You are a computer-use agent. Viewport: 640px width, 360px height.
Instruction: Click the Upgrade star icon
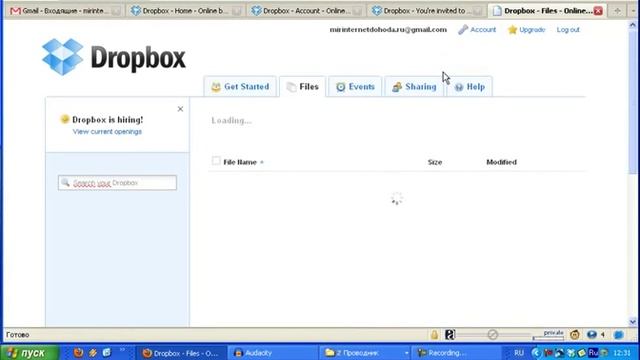point(512,29)
